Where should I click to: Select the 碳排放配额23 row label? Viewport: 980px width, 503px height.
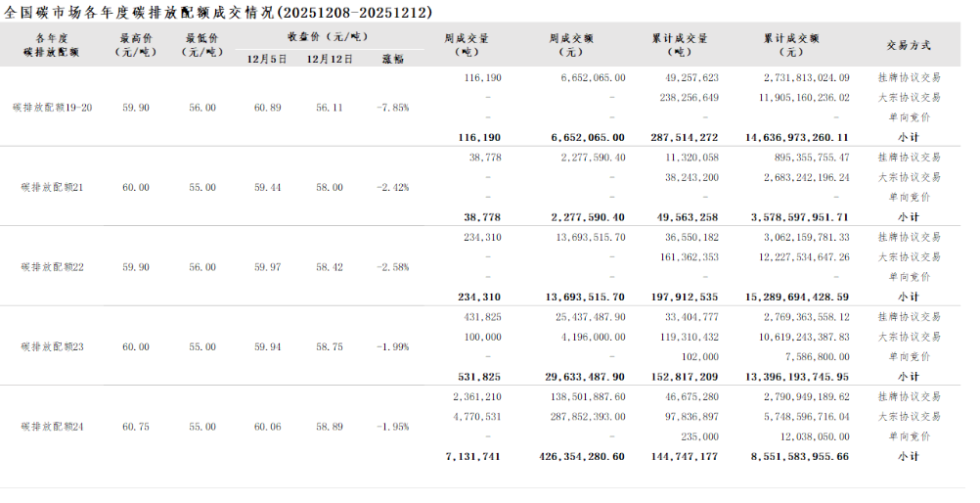click(52, 346)
